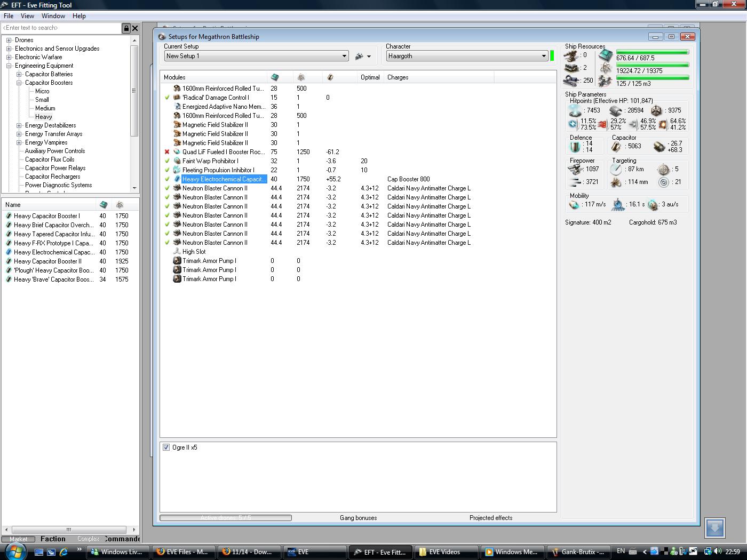This screenshot has width=747, height=560.
Task: Open the Current Setup dropdown
Action: point(256,56)
